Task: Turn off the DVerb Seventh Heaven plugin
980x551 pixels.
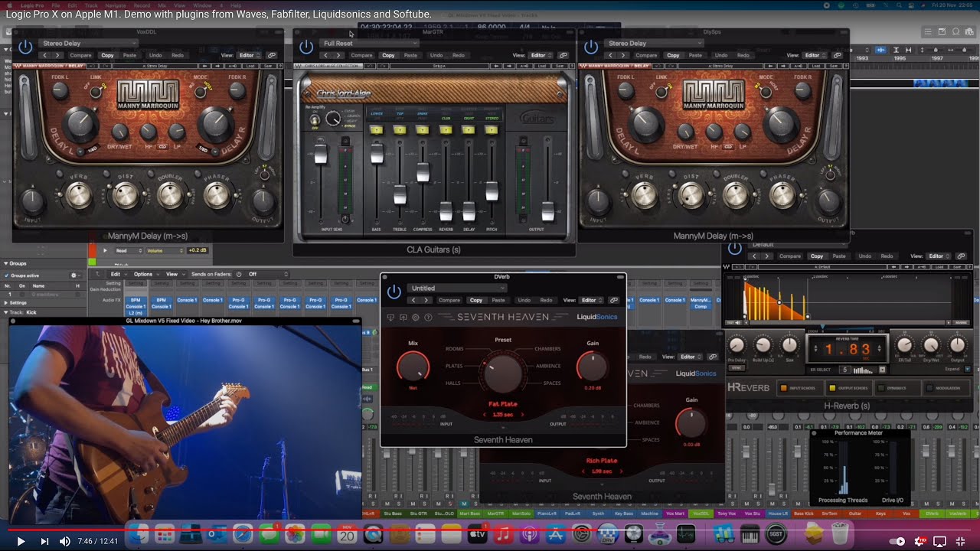Action: [x=394, y=292]
